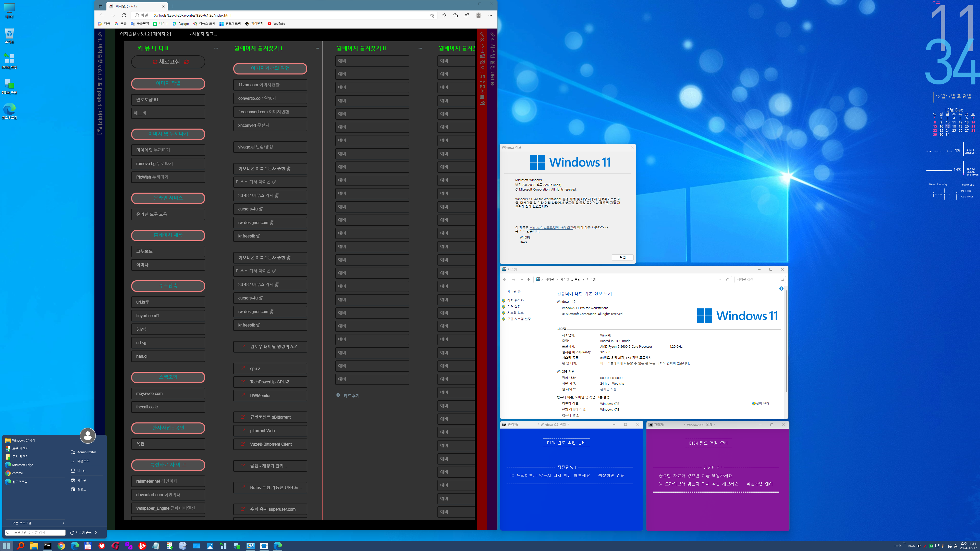Image resolution: width=980 pixels, height=551 pixels.
Task: Open cpu-z link card
Action: click(270, 368)
